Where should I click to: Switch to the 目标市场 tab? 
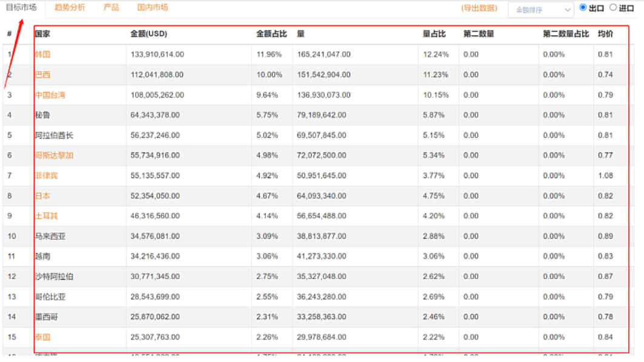tap(21, 8)
